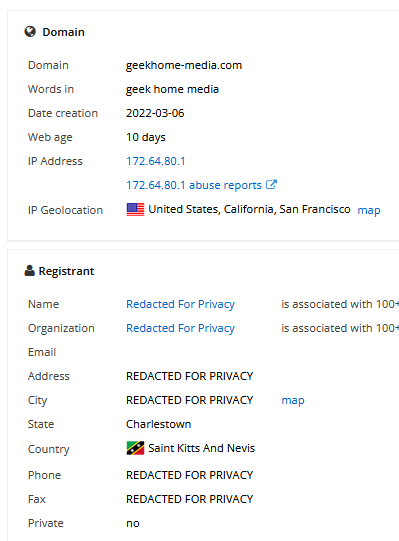This screenshot has width=399, height=541.
Task: Click the state value Charlestown
Action: [158, 424]
